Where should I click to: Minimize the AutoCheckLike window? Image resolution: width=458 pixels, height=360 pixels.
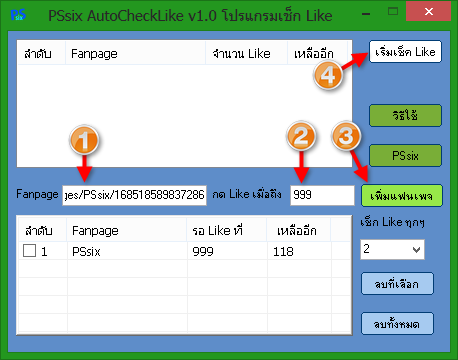coord(366,13)
